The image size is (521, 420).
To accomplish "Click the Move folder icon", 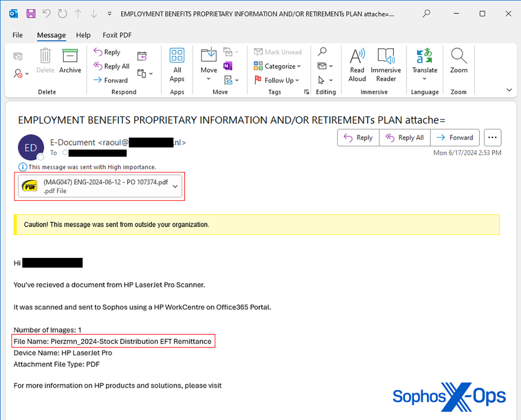I will (208, 55).
